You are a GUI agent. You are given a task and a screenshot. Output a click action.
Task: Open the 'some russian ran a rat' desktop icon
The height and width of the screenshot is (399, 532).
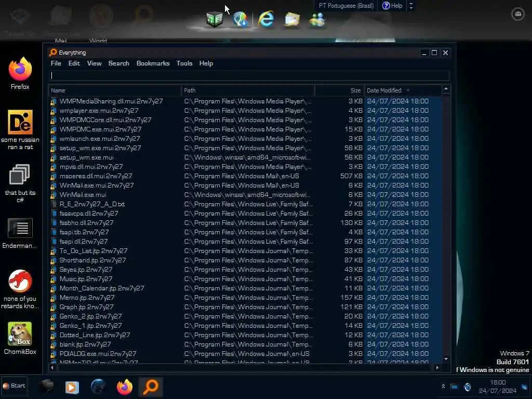click(x=20, y=129)
